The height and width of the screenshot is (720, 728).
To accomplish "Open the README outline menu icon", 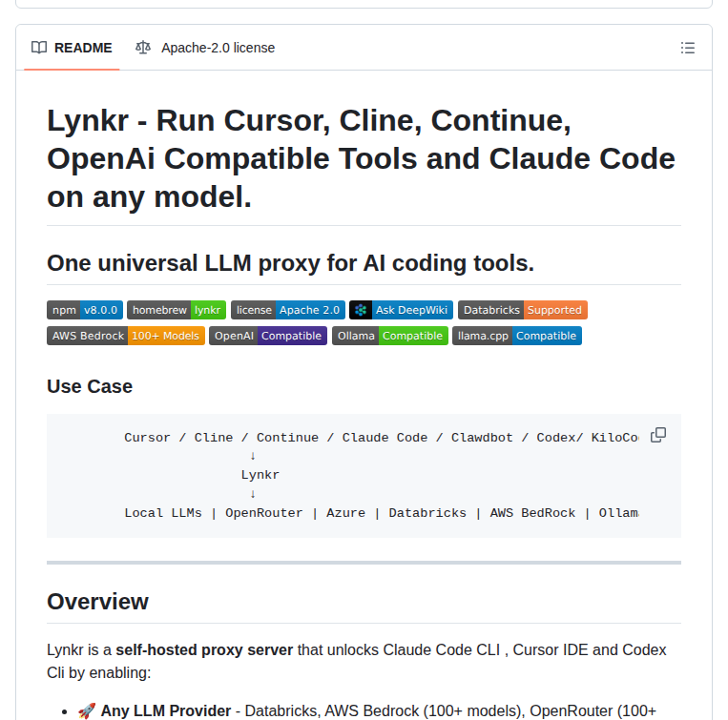I will (688, 48).
